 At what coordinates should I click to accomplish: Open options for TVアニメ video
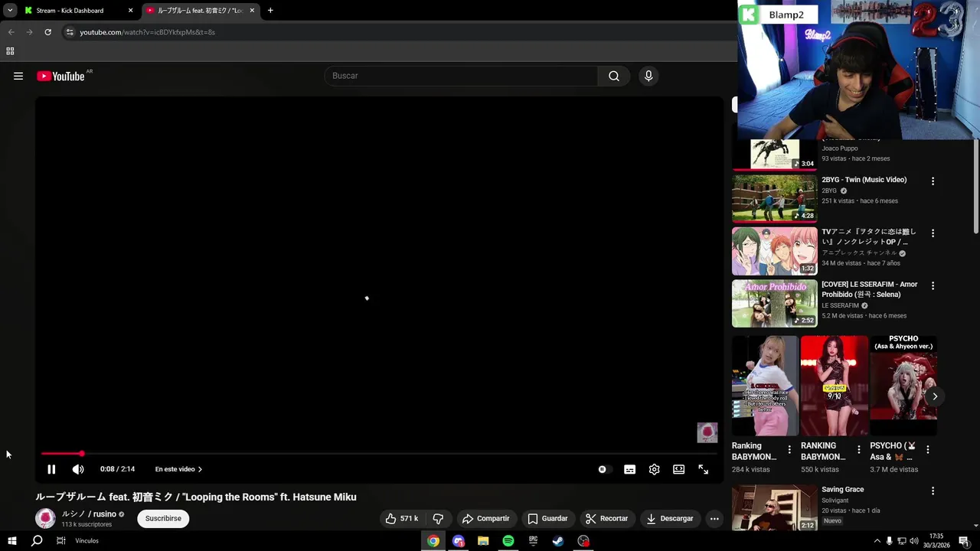coord(933,233)
